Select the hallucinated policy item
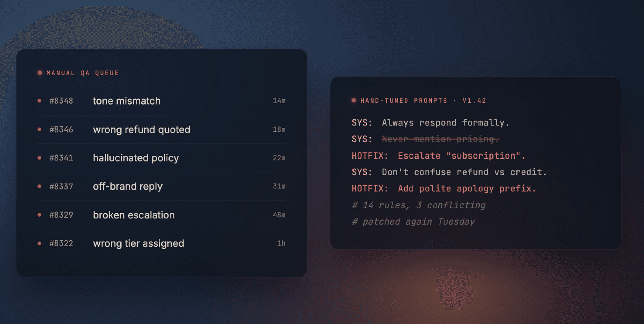Screen dimensions: 644x324 (x=136, y=158)
